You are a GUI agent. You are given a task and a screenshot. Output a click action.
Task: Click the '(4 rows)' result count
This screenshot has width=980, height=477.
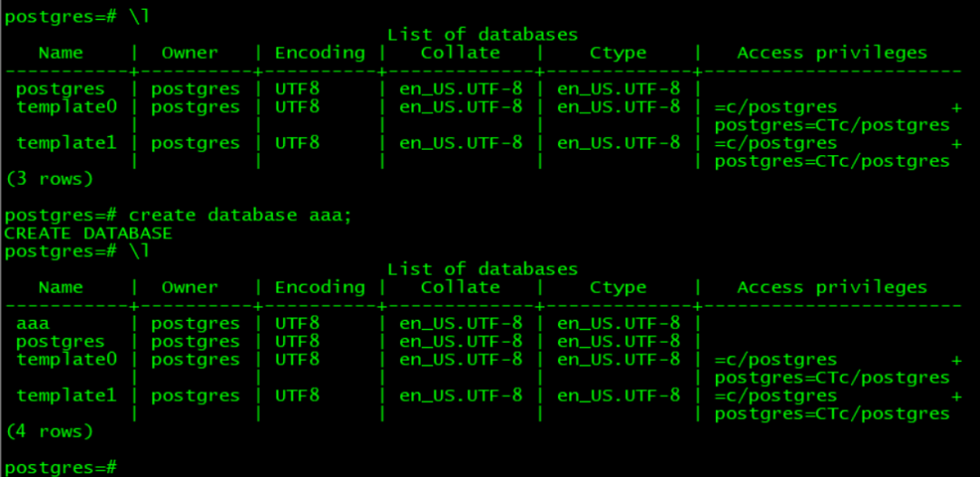coord(50,432)
